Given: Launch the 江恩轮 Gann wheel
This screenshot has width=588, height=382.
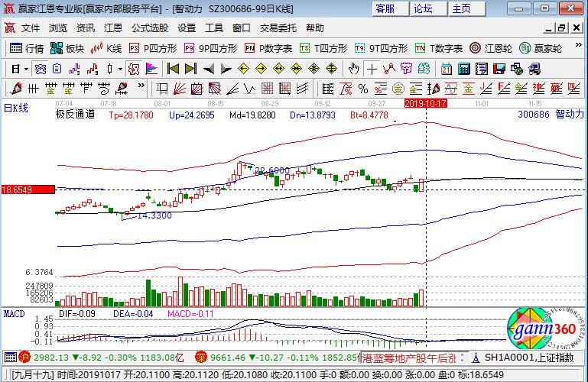Looking at the screenshot, I should tap(491, 48).
